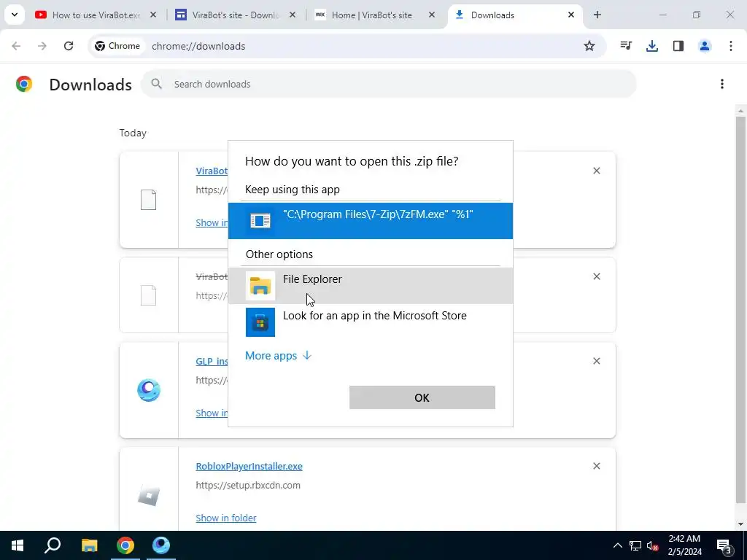This screenshot has height=560, width=747.
Task: Open the media controls icon
Action: (626, 46)
